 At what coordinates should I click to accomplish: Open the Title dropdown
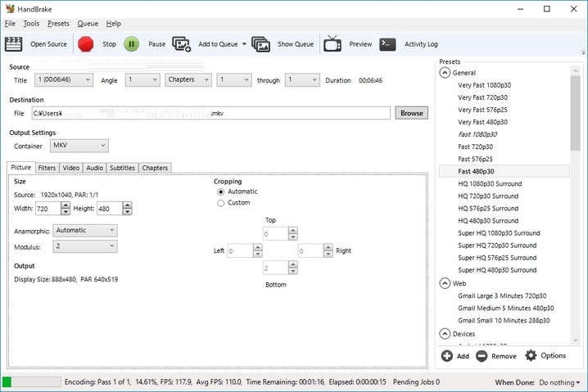(x=64, y=80)
